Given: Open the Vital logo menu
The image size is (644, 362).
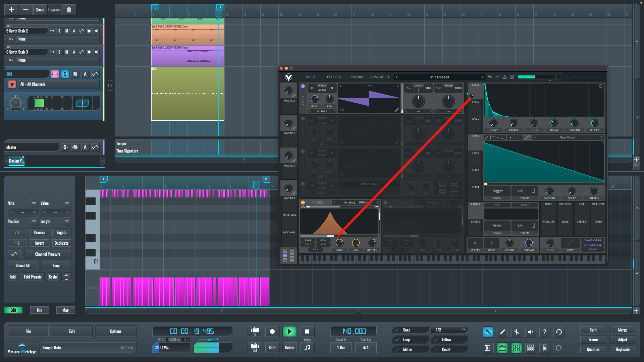Looking at the screenshot, I should (288, 77).
